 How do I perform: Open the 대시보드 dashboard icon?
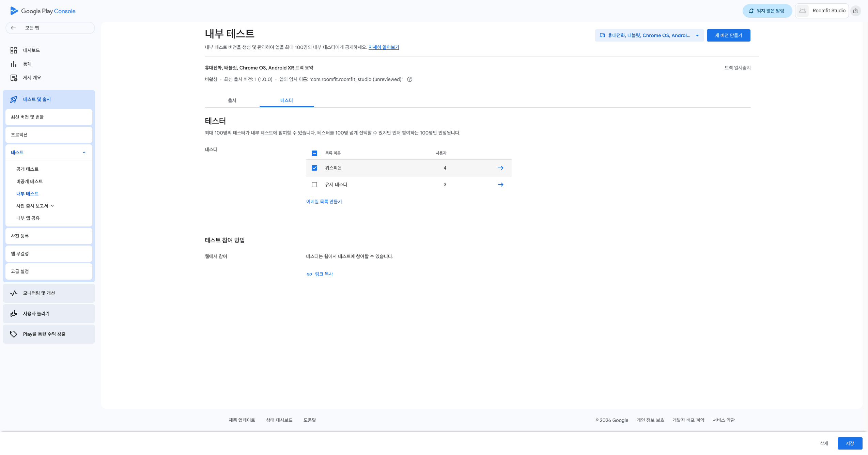[x=14, y=50]
